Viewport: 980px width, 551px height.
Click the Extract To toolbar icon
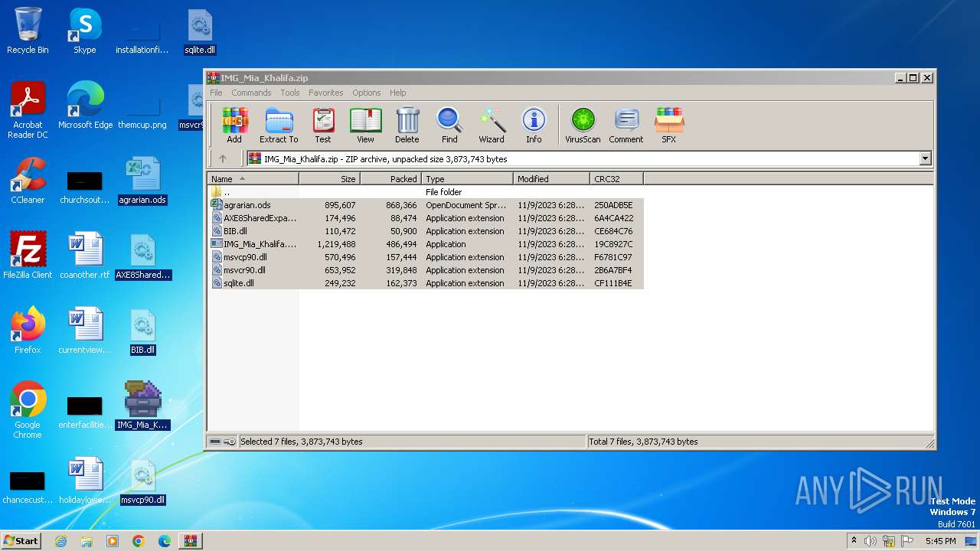pos(279,126)
